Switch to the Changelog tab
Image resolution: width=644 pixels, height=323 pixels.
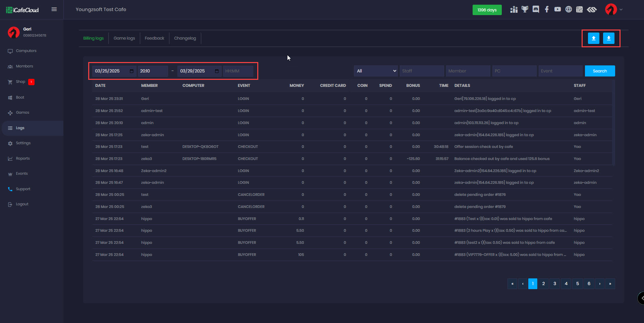pyautogui.click(x=185, y=38)
